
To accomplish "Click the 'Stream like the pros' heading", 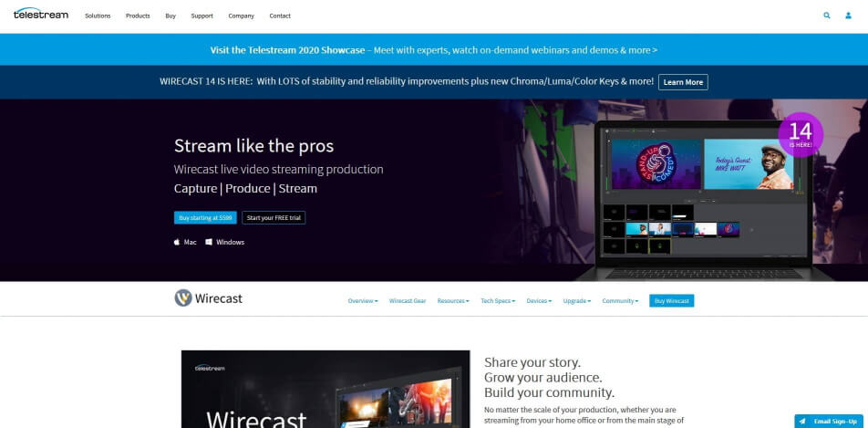I will [254, 146].
